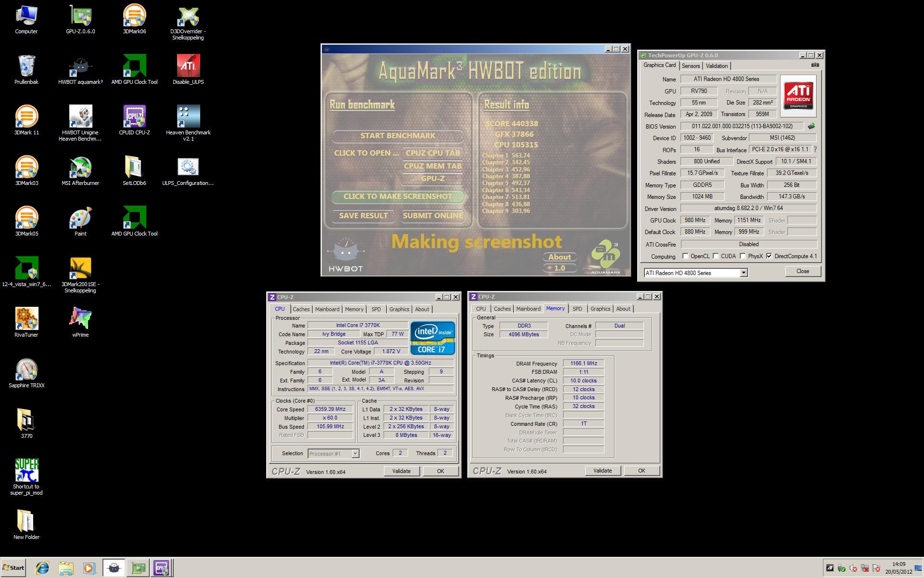Open Disable_ULPS ATI icon

pos(188,70)
